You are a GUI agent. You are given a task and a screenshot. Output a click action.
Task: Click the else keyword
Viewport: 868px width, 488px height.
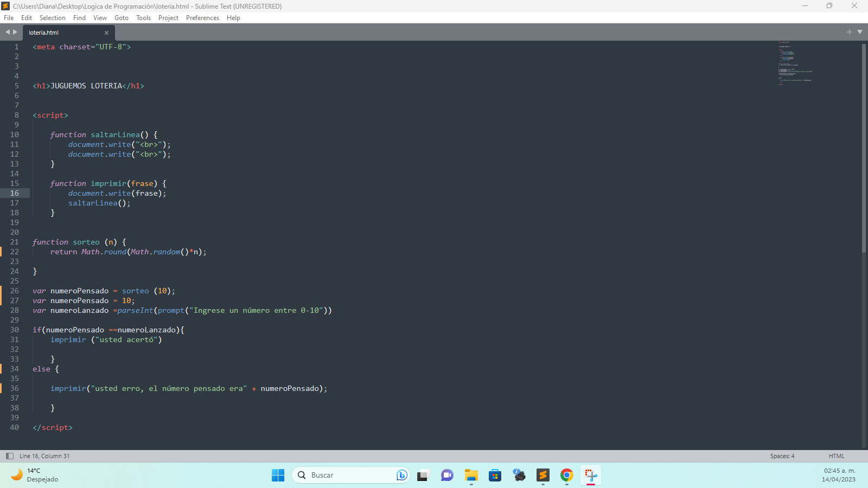pos(41,369)
